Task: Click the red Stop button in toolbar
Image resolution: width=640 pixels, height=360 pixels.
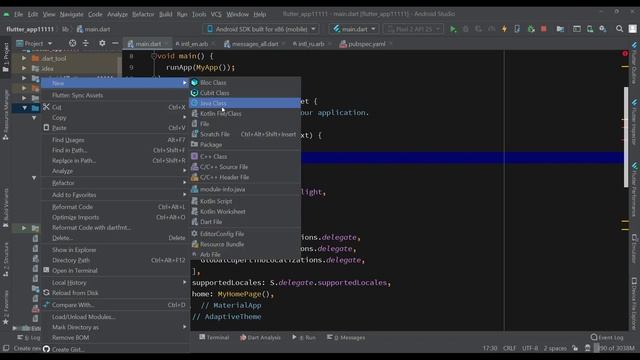Action: (x=544, y=29)
